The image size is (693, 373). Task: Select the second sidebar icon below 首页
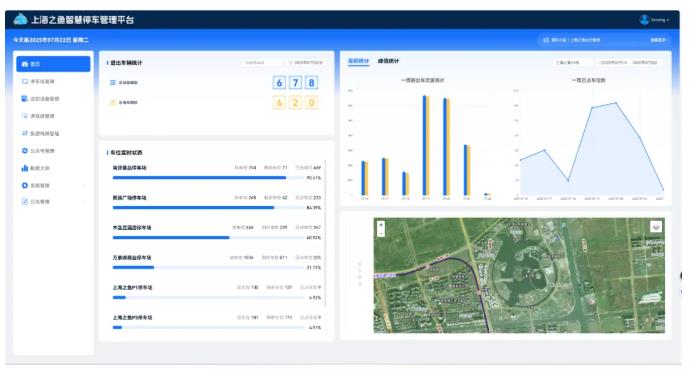point(25,99)
